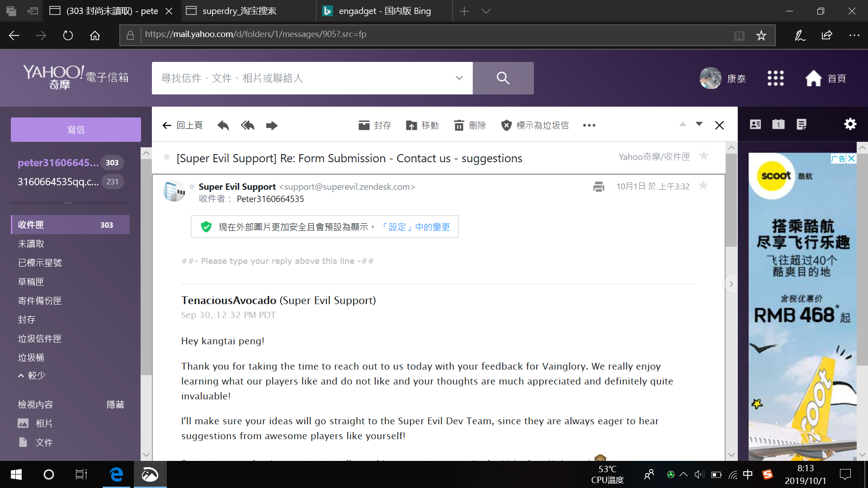Screen dimensions: 868x488
Task: Click the browser back arrow
Action: [x=14, y=35]
